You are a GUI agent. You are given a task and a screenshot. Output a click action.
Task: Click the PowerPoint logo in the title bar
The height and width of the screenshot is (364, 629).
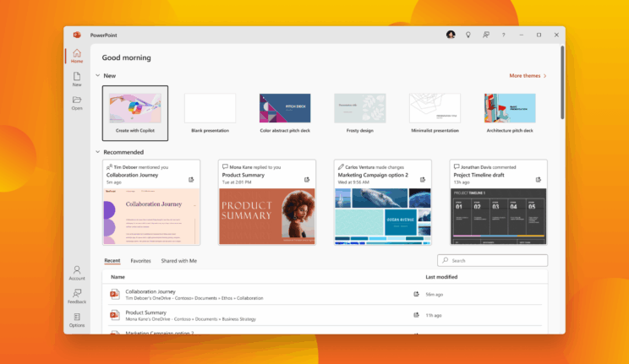pos(77,35)
